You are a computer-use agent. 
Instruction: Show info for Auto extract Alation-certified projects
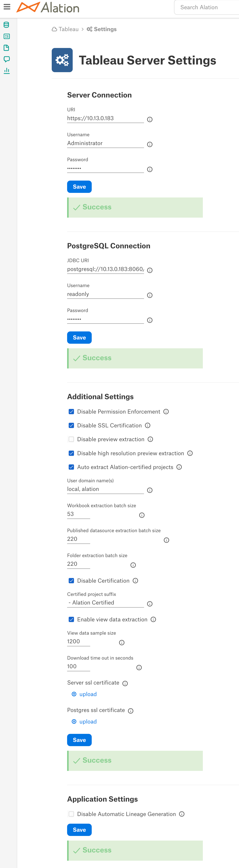(x=179, y=467)
